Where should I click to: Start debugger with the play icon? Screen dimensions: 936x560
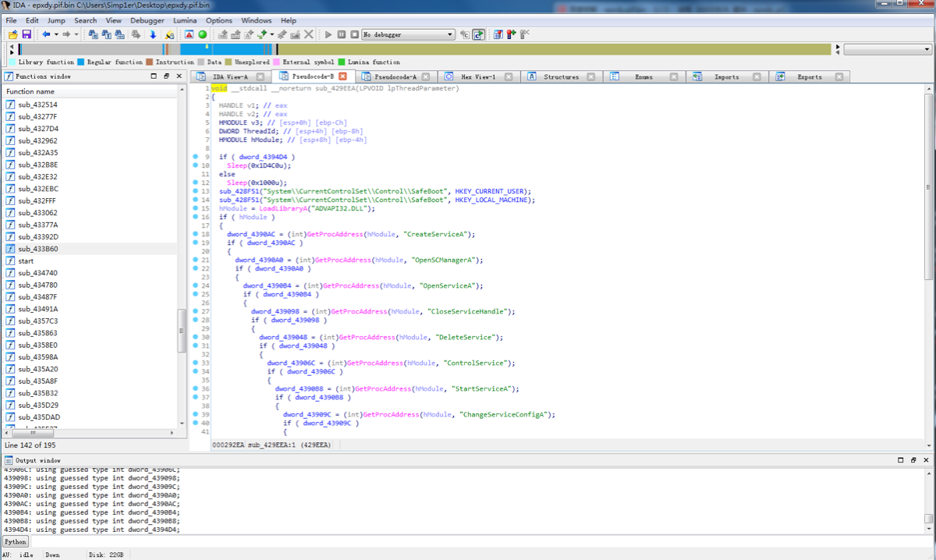(x=328, y=34)
